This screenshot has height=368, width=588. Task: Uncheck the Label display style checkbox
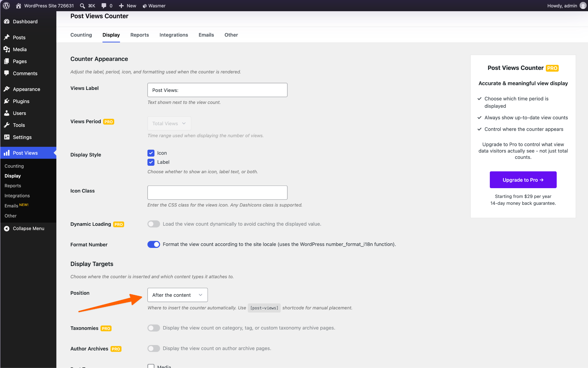tap(151, 162)
